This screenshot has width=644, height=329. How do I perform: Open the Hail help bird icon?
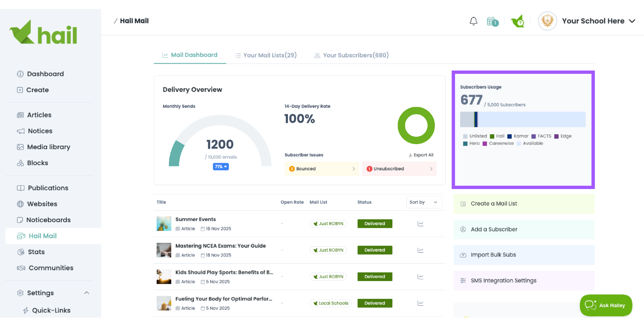click(x=517, y=21)
